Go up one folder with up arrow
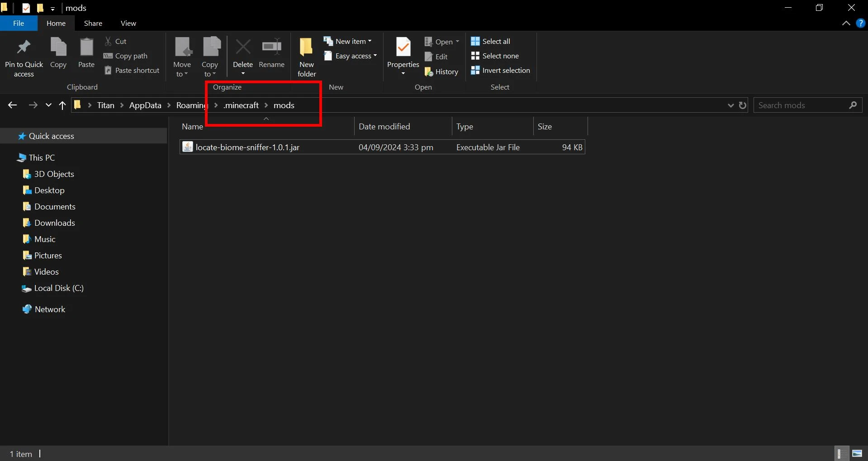The width and height of the screenshot is (868, 461). tap(62, 105)
